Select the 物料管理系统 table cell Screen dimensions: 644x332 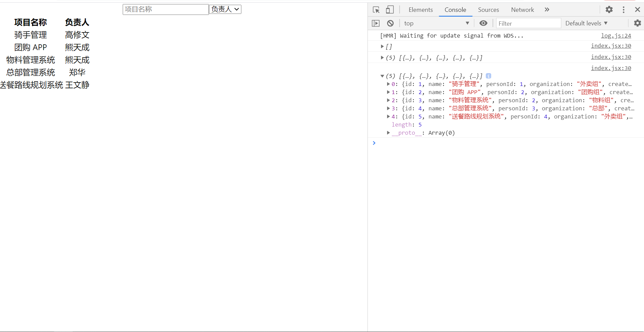point(30,60)
